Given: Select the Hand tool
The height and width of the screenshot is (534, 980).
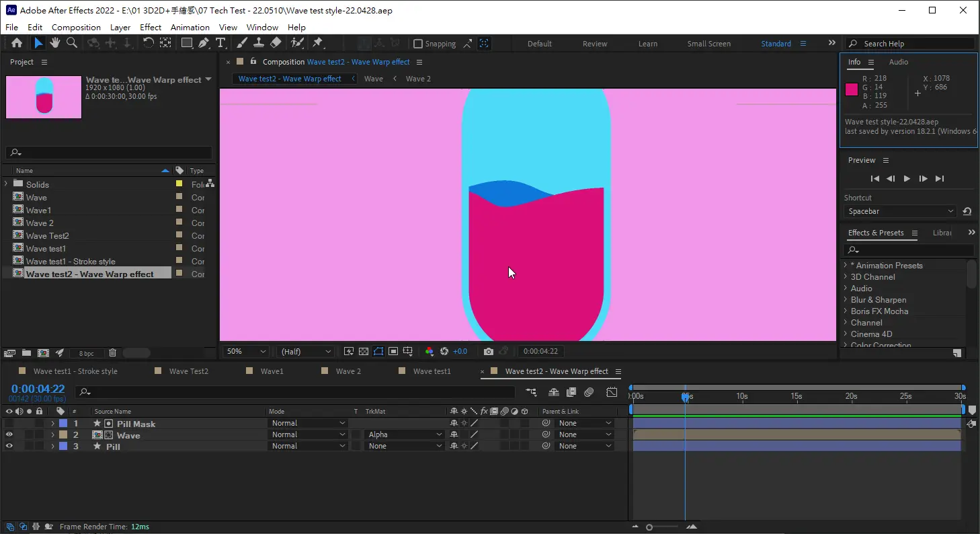Looking at the screenshot, I should [x=54, y=43].
